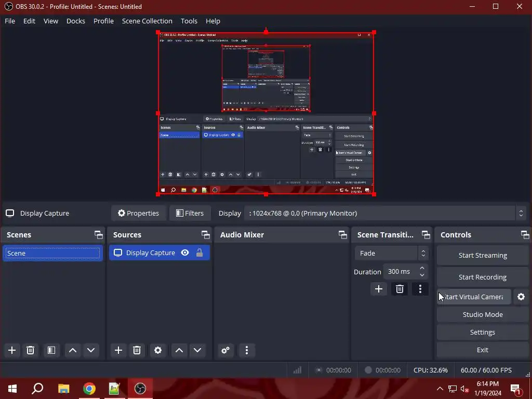This screenshot has height=399, width=532.
Task: Open the Docks menu
Action: 76,21
